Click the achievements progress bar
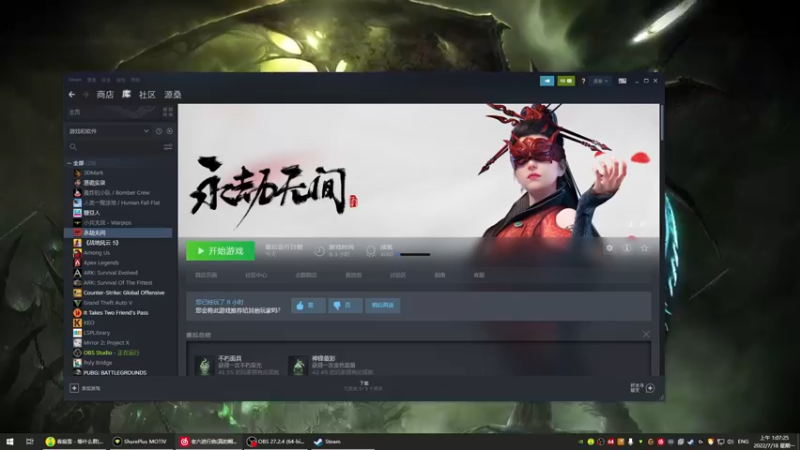 click(x=414, y=255)
